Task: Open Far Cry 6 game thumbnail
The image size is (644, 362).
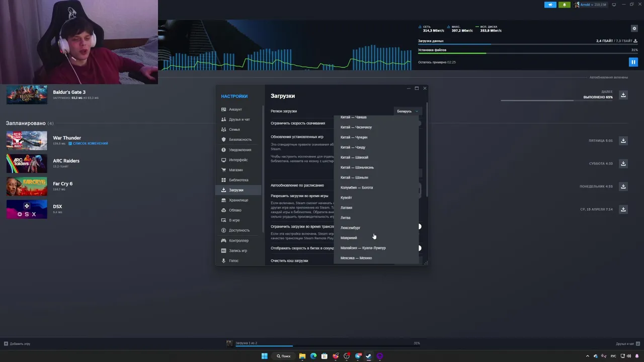Action: click(27, 187)
